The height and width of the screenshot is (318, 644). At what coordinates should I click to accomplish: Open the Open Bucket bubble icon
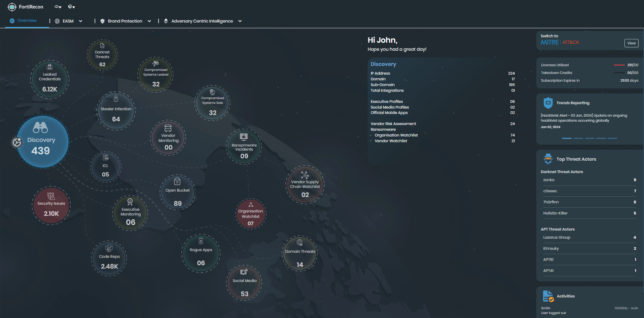tap(177, 182)
